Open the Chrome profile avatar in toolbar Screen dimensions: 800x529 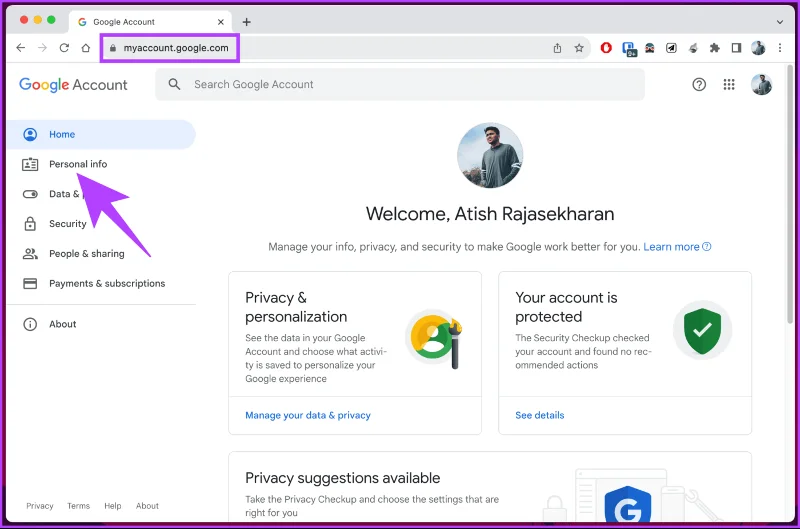[x=758, y=48]
